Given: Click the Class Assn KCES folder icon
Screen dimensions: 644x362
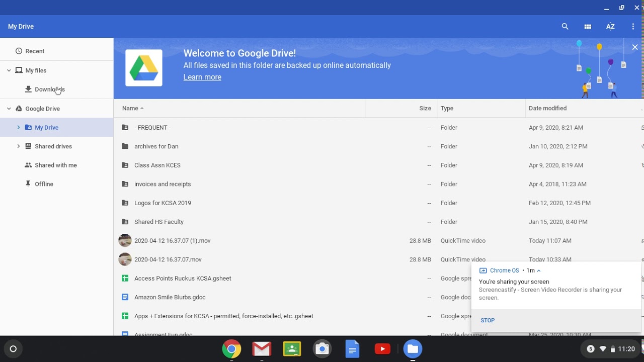Looking at the screenshot, I should click(x=125, y=165).
